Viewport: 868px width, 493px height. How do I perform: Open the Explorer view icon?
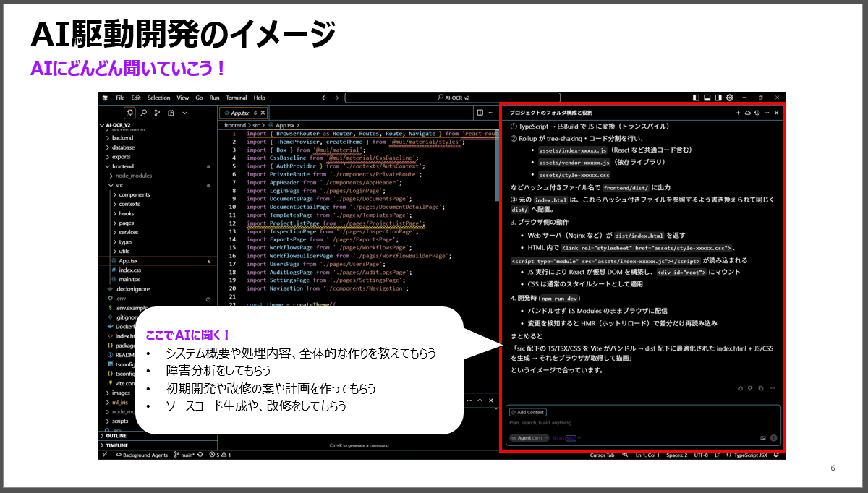[x=129, y=113]
